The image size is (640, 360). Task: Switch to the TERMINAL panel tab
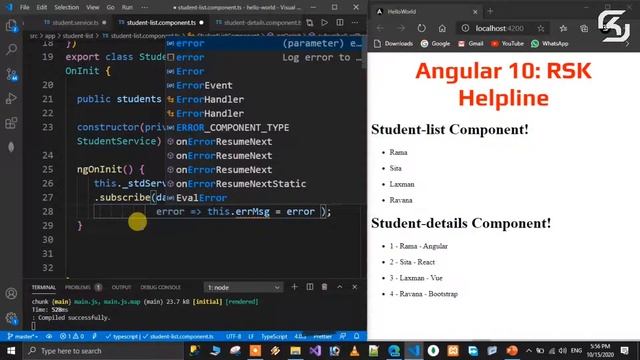pos(44,287)
